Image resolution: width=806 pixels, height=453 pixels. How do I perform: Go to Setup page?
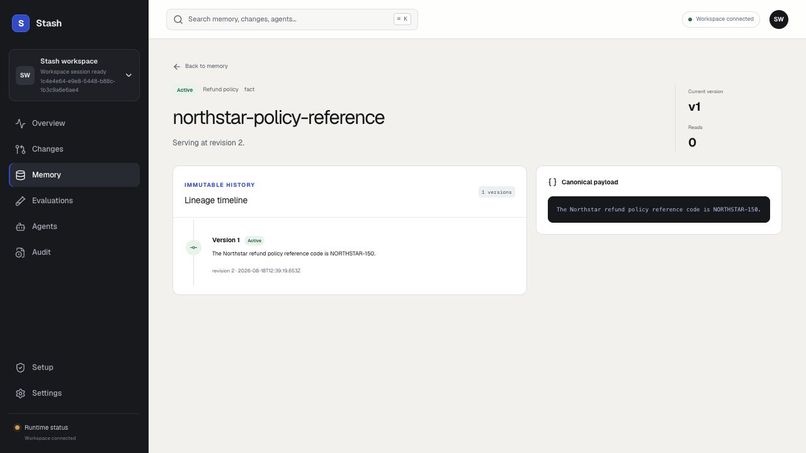[74, 367]
